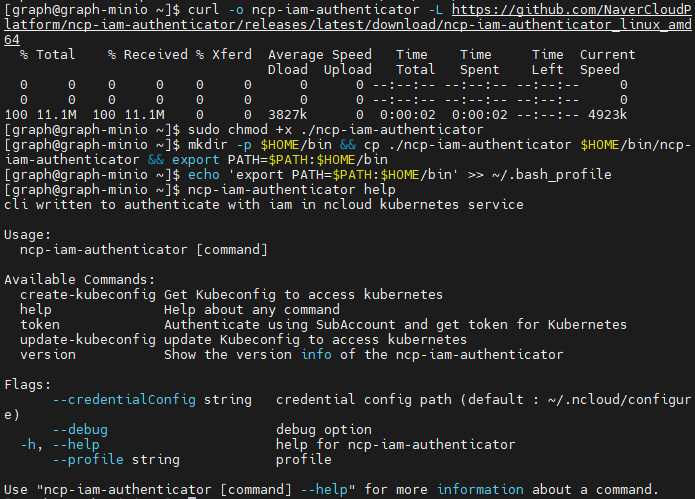
Task: Click the '4923k' current speed value
Action: coord(607,115)
